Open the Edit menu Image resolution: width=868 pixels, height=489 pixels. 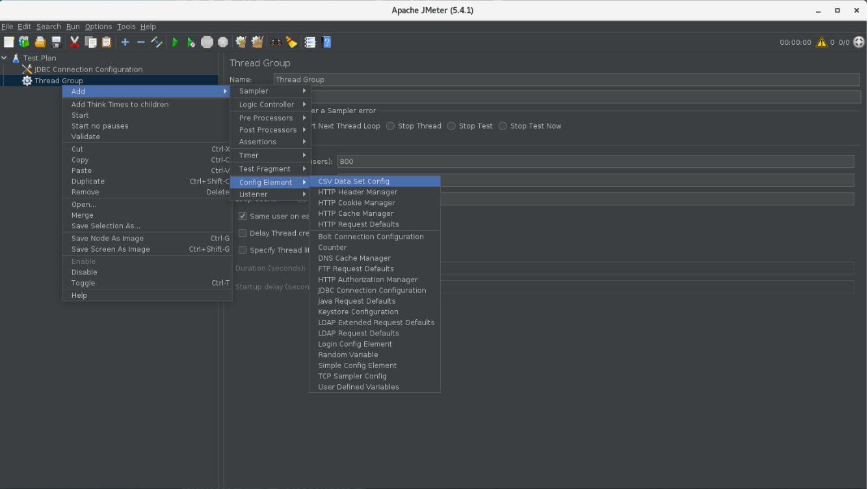click(24, 27)
